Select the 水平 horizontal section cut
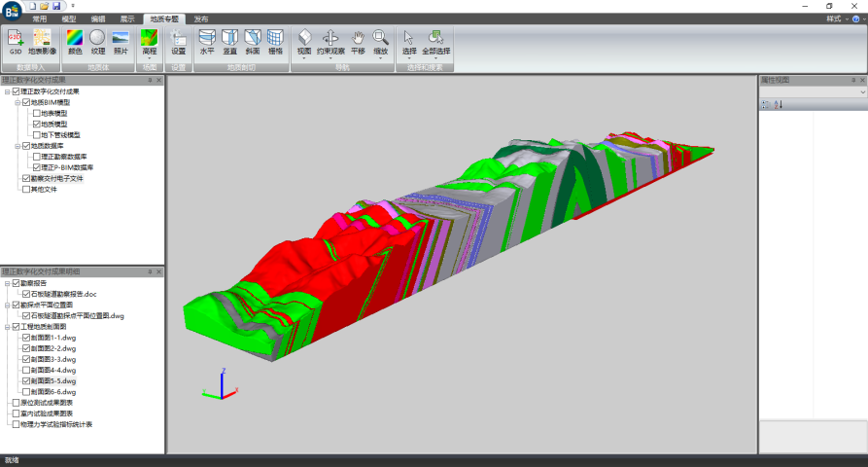868x467 pixels. click(207, 41)
